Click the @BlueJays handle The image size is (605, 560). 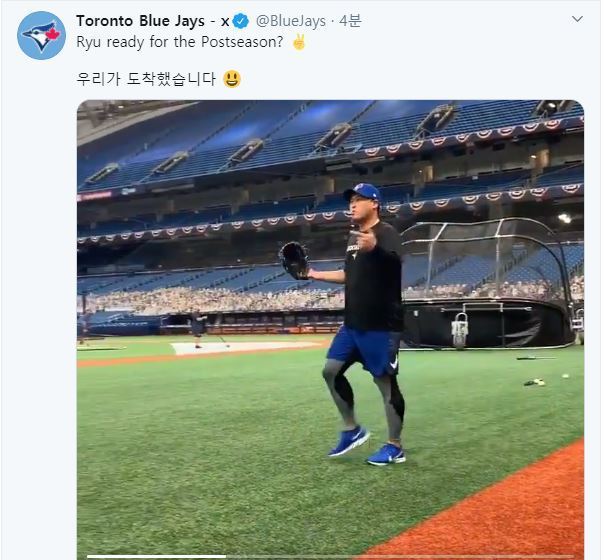(293, 21)
